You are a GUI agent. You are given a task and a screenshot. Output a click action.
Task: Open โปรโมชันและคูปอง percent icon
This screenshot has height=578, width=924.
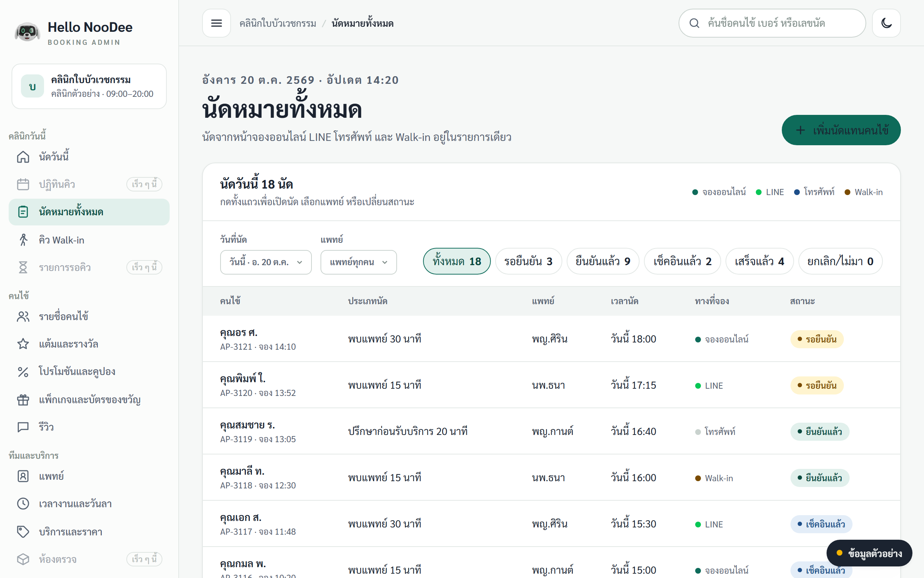coord(23,372)
